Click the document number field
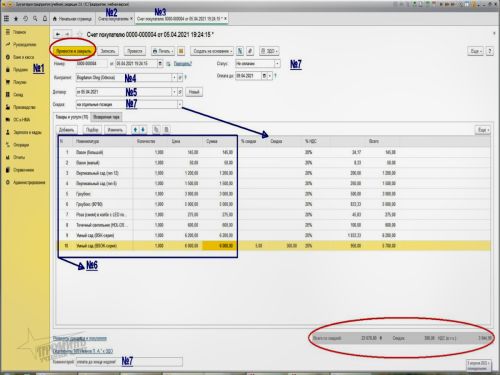 tap(92, 64)
